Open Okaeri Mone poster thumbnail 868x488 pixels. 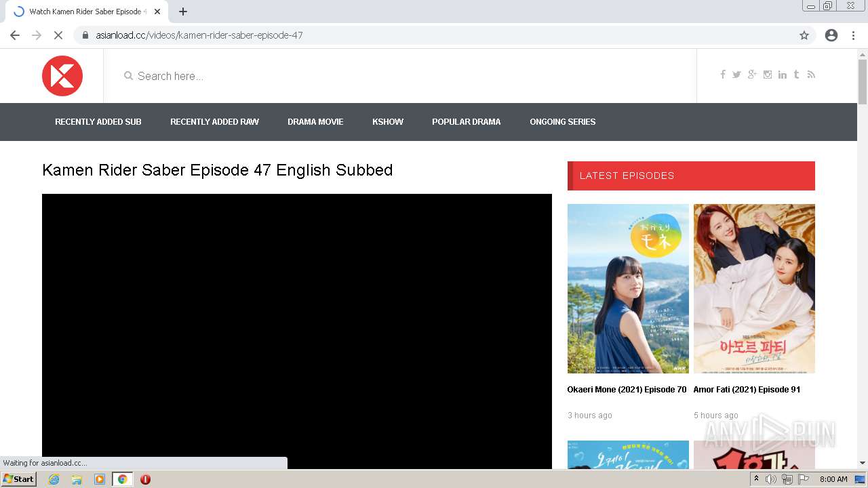[628, 289]
